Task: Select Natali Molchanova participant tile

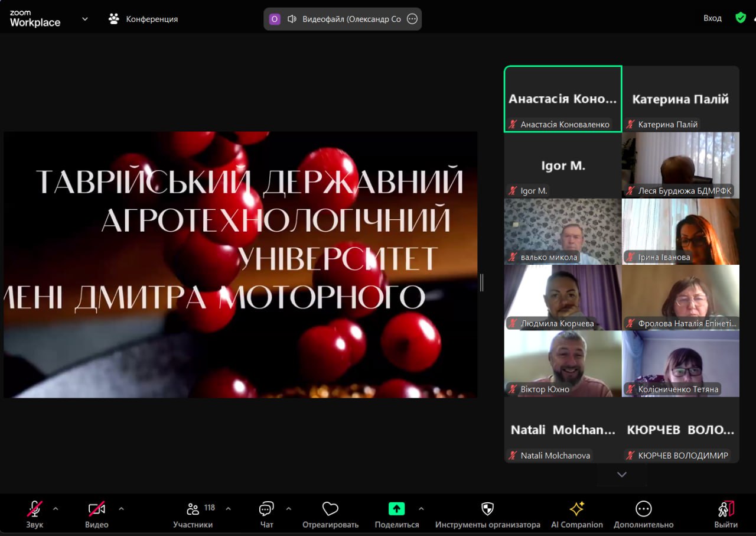Action: (x=563, y=430)
